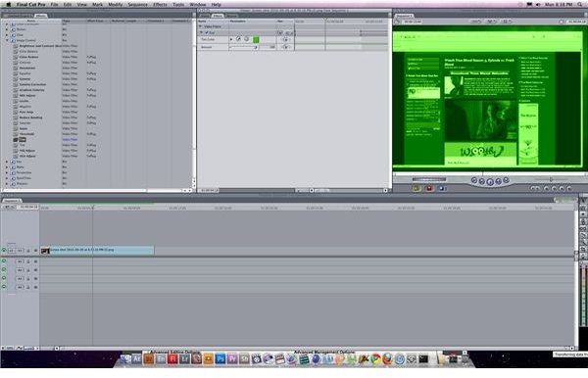Click the yellow Insert edit button
588x378 pixels.
coord(416,188)
